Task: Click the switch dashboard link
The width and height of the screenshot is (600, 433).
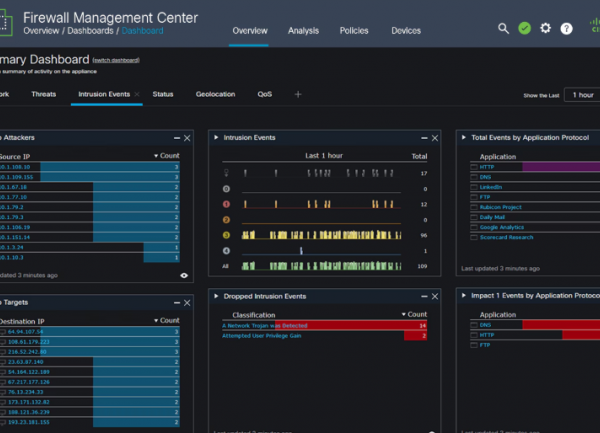Action: click(116, 60)
